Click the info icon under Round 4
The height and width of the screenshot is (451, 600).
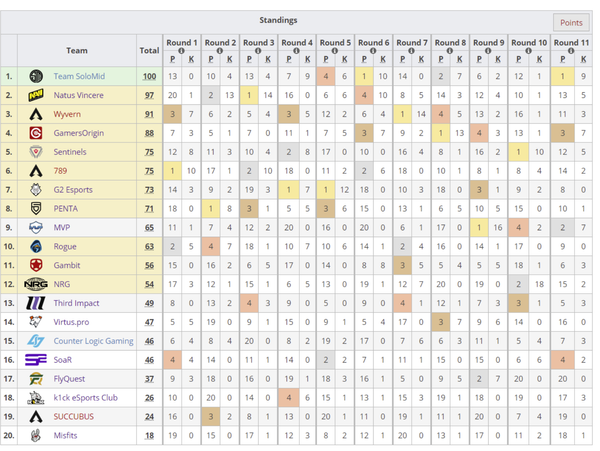297,50
